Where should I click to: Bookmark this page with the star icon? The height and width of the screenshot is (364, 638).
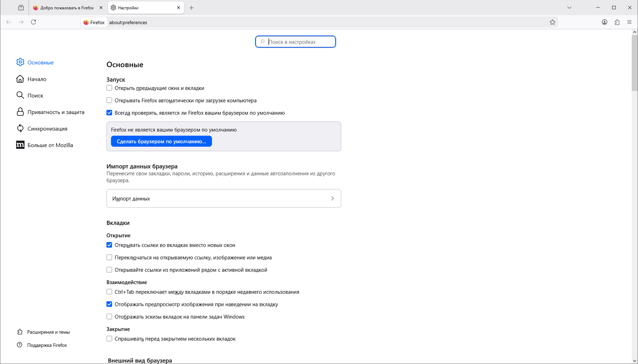(552, 22)
